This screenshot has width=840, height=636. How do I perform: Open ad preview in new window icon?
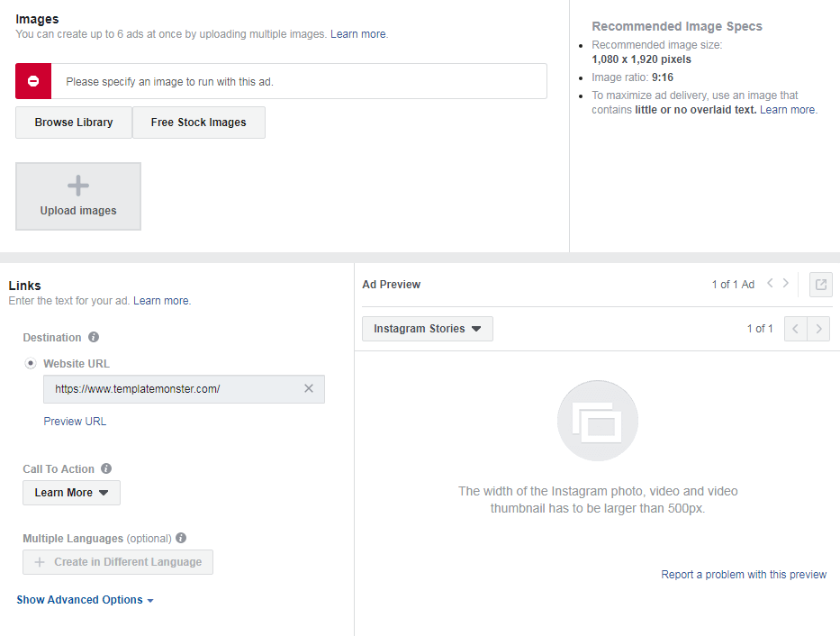point(820,285)
